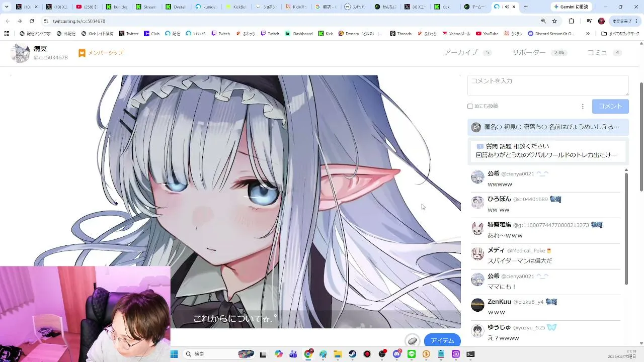Open the Chrome profile avatar
The width and height of the screenshot is (644, 362).
click(601, 21)
